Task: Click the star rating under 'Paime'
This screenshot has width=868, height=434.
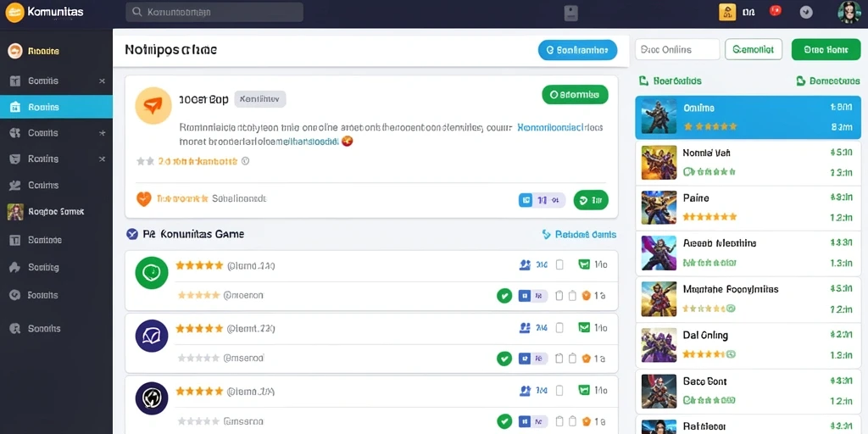Action: click(x=709, y=216)
